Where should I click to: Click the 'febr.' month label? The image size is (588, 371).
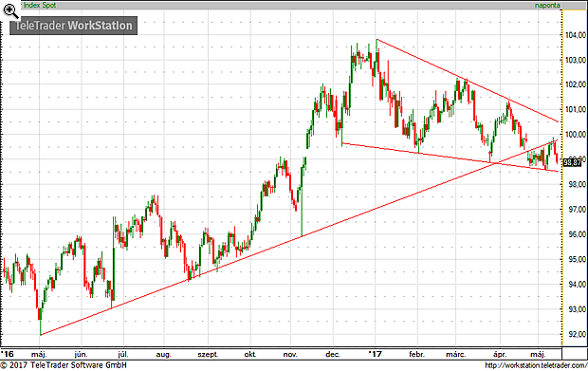pyautogui.click(x=416, y=355)
